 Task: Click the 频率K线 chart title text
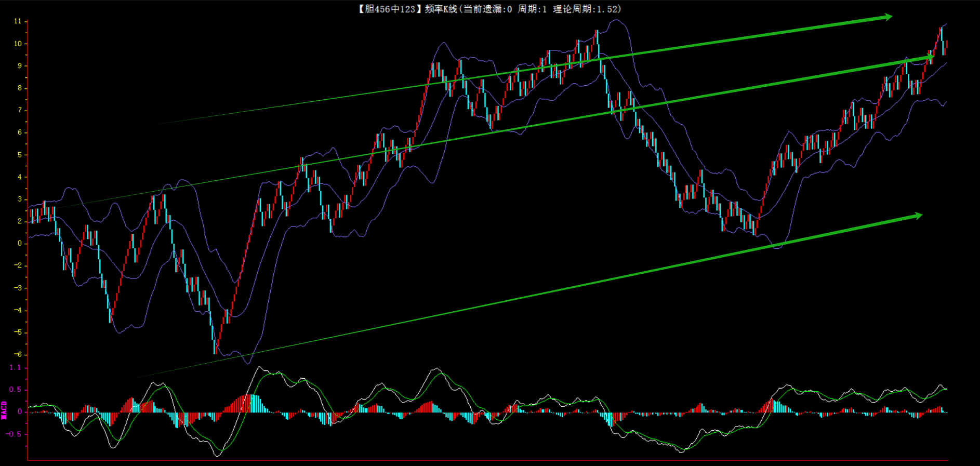441,9
